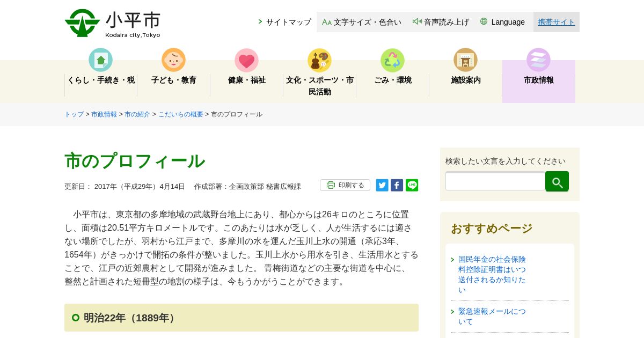Select 施設案内 menu
This screenshot has width=644, height=338.
pyautogui.click(x=466, y=80)
